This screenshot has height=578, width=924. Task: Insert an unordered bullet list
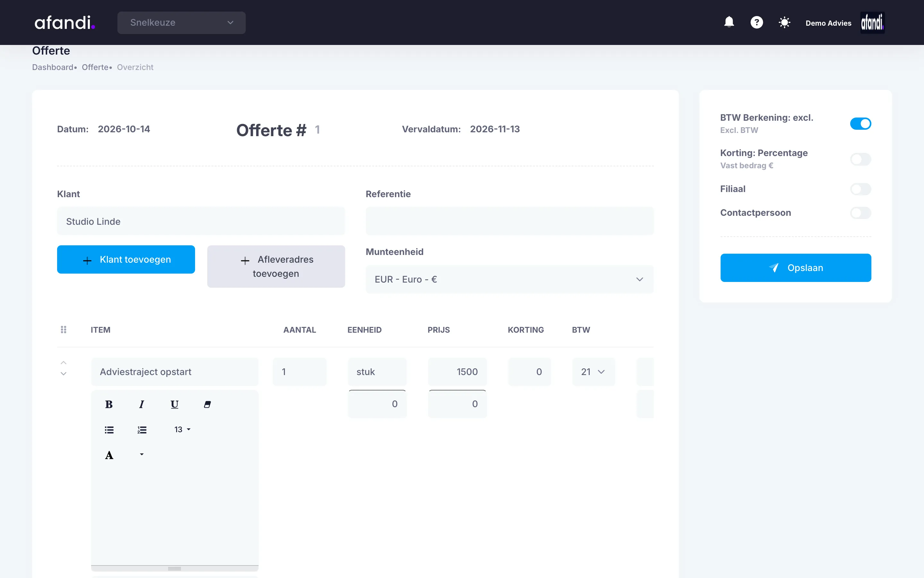pyautogui.click(x=109, y=430)
